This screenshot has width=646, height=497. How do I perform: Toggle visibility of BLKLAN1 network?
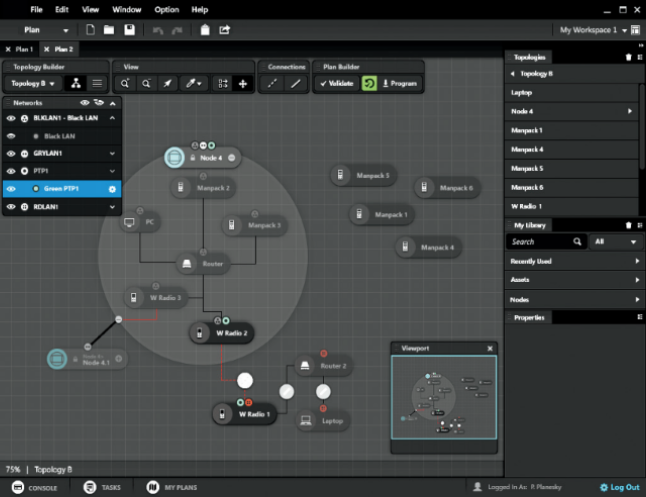(x=11, y=118)
